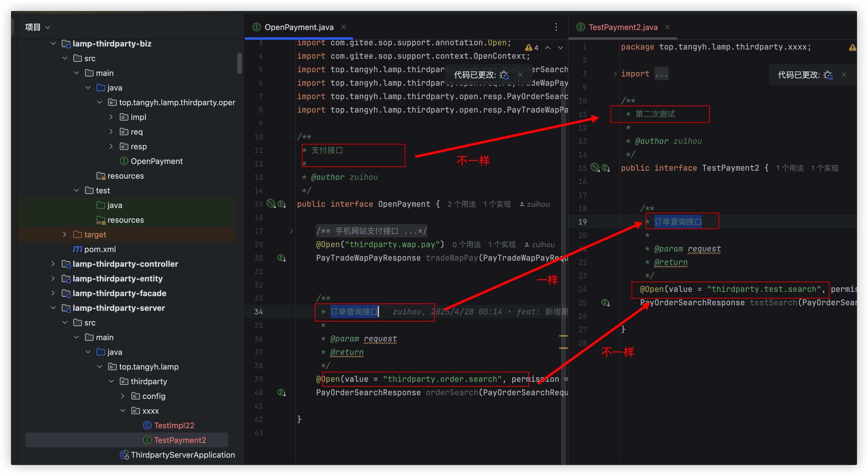This screenshot has width=868, height=476.
Task: Open the OpenPayment.java editor tab
Action: tap(299, 27)
